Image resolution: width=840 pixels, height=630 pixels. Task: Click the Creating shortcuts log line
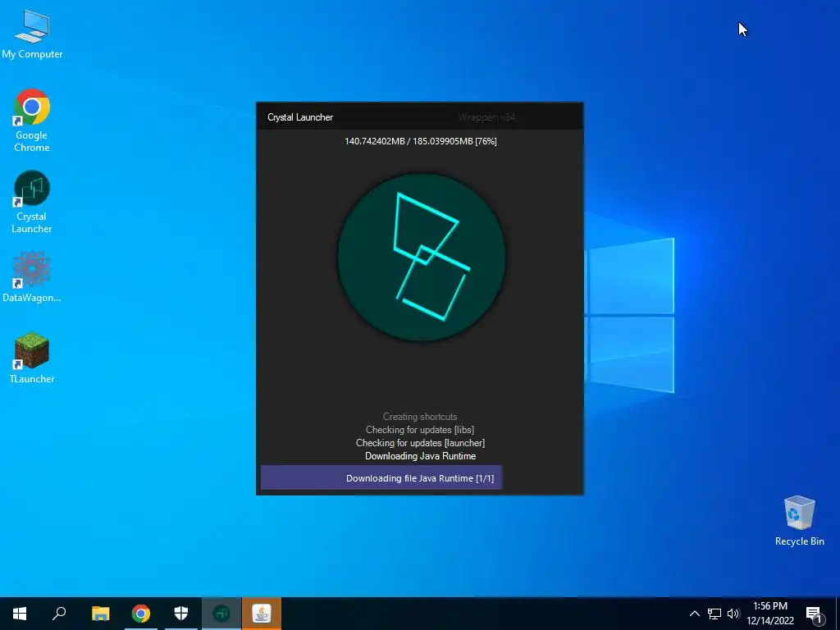pyautogui.click(x=420, y=417)
